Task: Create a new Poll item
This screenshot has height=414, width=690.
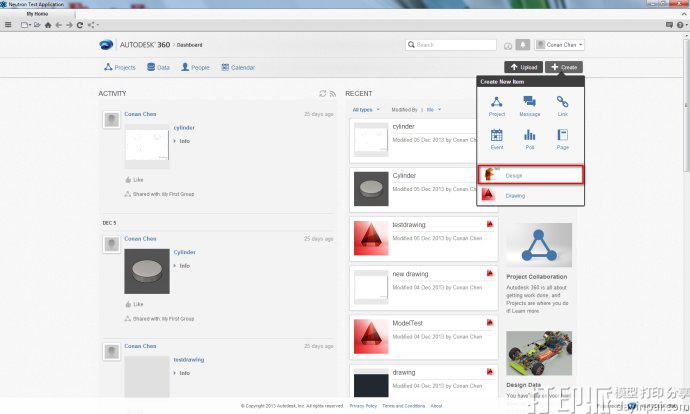Action: coord(530,139)
